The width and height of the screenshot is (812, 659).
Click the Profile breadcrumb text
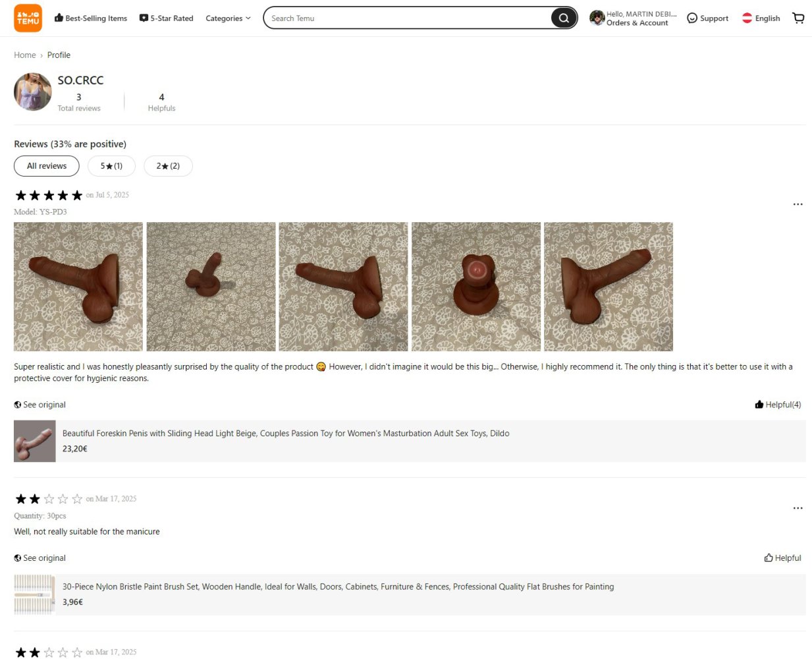pyautogui.click(x=59, y=55)
